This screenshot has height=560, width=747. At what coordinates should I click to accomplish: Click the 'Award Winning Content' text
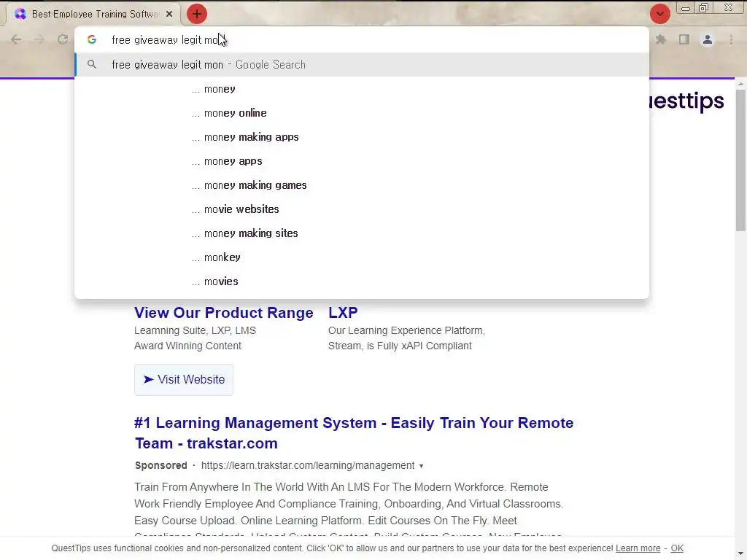[x=187, y=346]
